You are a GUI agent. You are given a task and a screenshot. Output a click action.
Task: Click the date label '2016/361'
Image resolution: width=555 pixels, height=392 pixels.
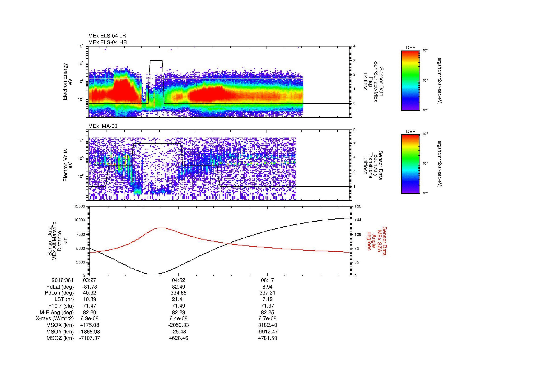click(x=63, y=280)
